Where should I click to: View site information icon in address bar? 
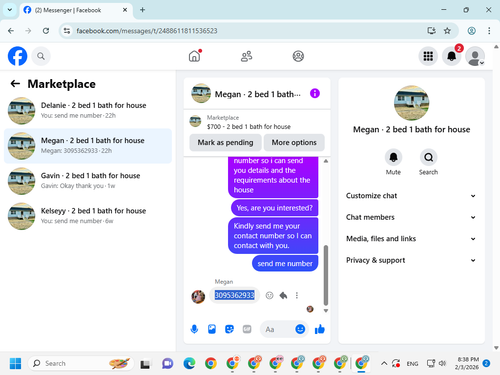67,31
